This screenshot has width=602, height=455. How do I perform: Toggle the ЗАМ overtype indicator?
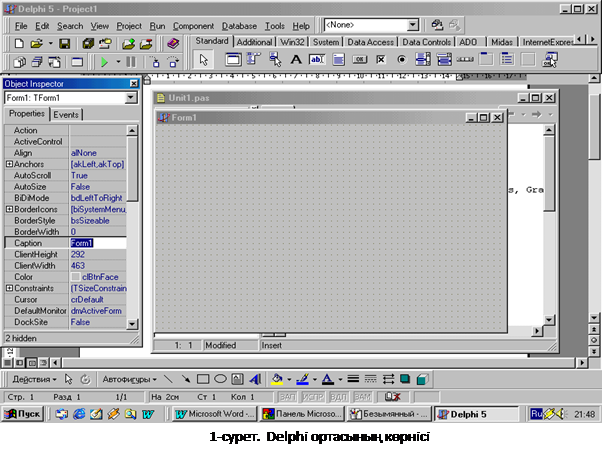[362, 397]
